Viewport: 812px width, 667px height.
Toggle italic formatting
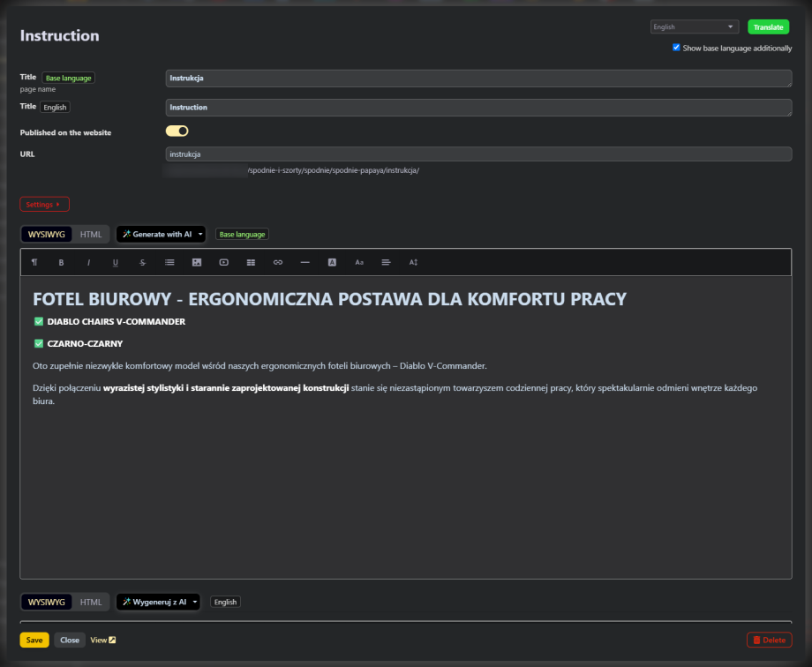click(88, 263)
